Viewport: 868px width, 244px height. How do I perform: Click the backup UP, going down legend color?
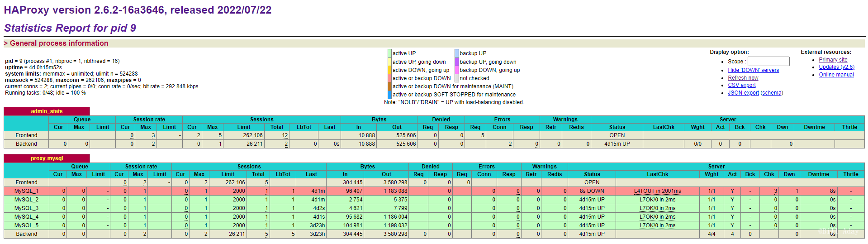tap(457, 62)
